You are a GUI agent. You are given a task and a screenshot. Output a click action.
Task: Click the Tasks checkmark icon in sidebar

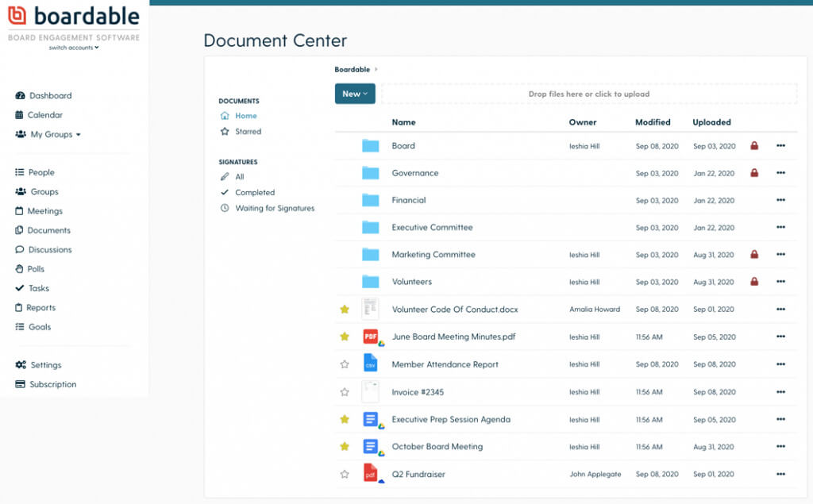click(19, 288)
